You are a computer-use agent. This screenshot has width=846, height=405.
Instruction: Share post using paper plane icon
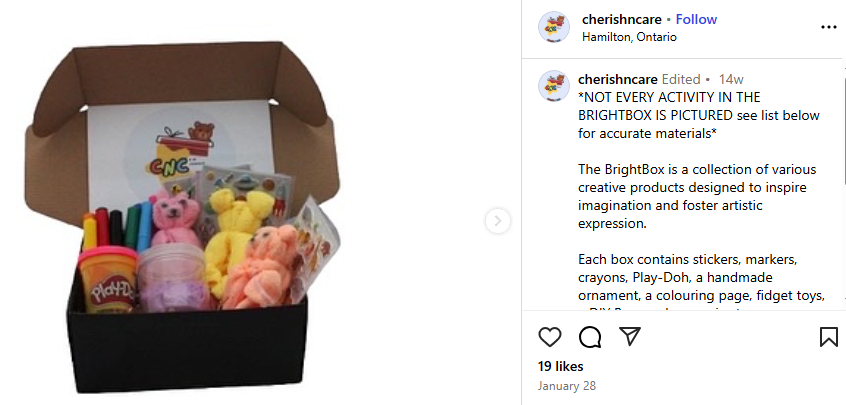[629, 337]
